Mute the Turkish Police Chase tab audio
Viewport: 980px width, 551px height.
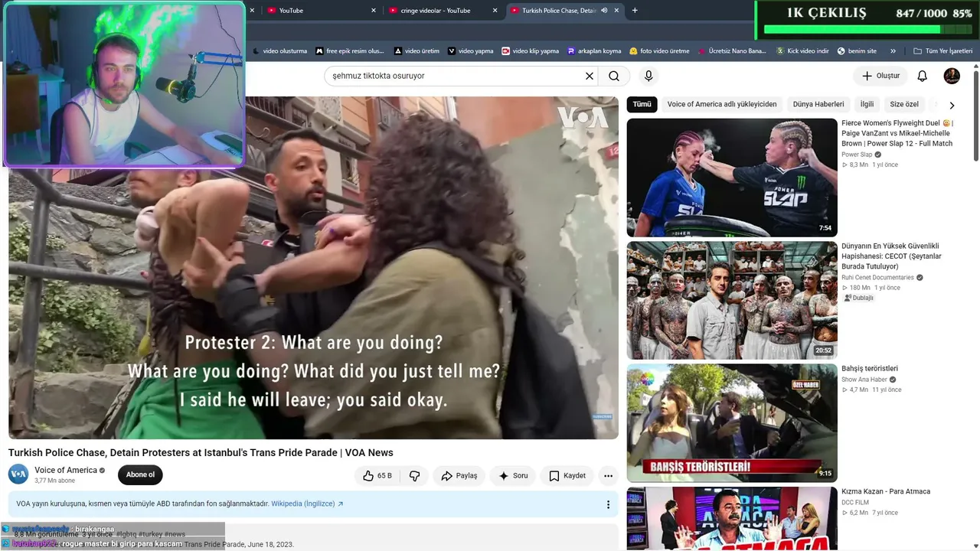(604, 11)
